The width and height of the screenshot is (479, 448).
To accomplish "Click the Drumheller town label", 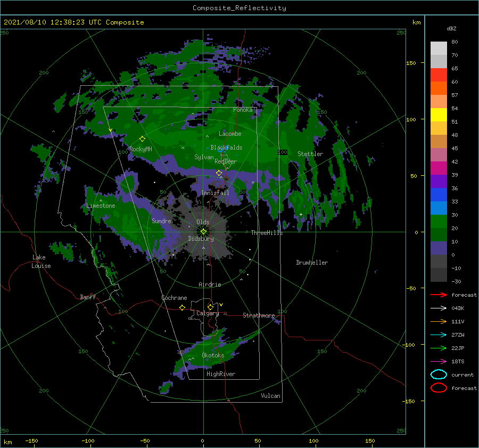I will click(312, 263).
